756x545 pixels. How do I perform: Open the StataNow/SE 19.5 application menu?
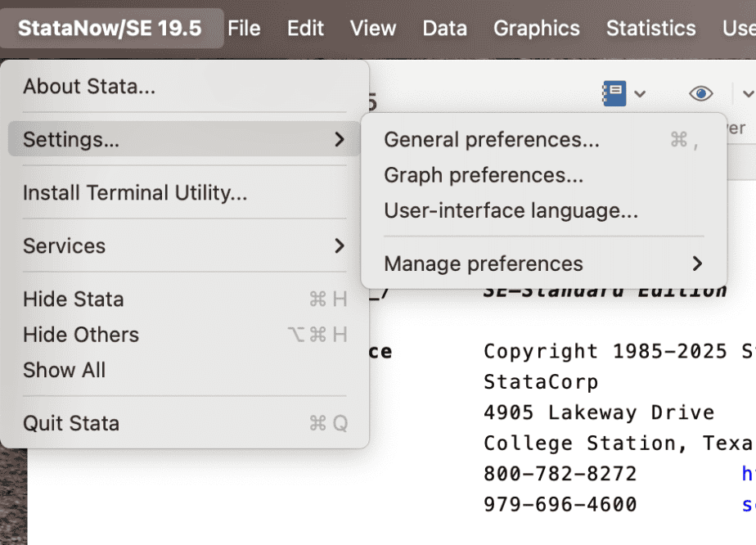[x=110, y=28]
